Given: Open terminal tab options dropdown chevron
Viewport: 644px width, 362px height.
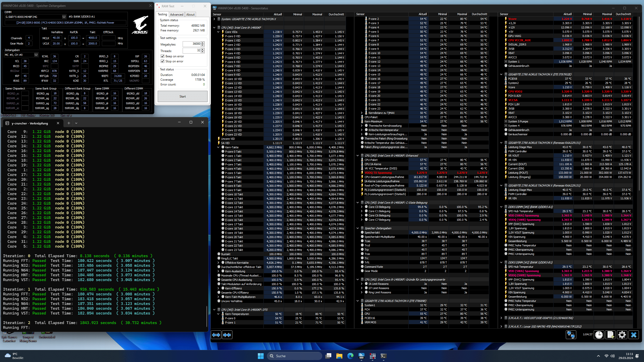Looking at the screenshot, I should [x=76, y=123].
